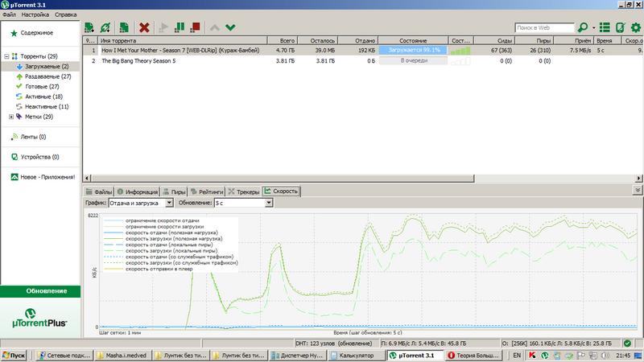Switch to the Файлы tab
Viewport: 644px width, 362px height.
click(98, 191)
